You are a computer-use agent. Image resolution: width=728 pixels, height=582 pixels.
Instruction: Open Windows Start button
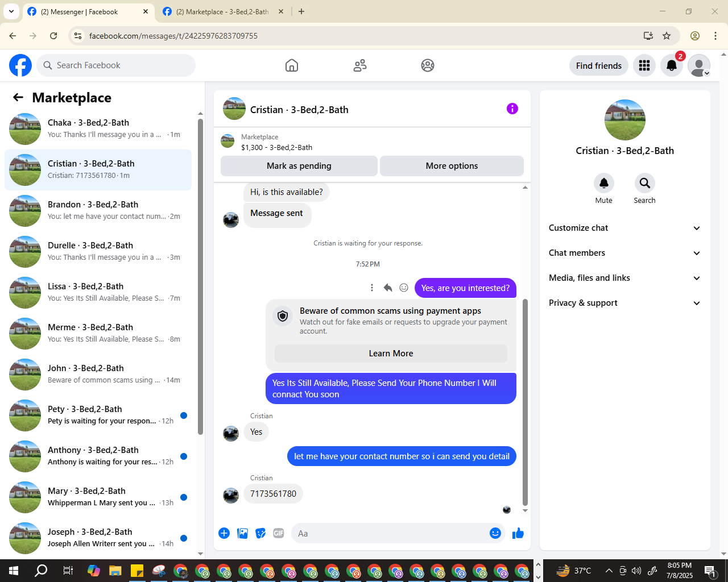[x=14, y=571]
